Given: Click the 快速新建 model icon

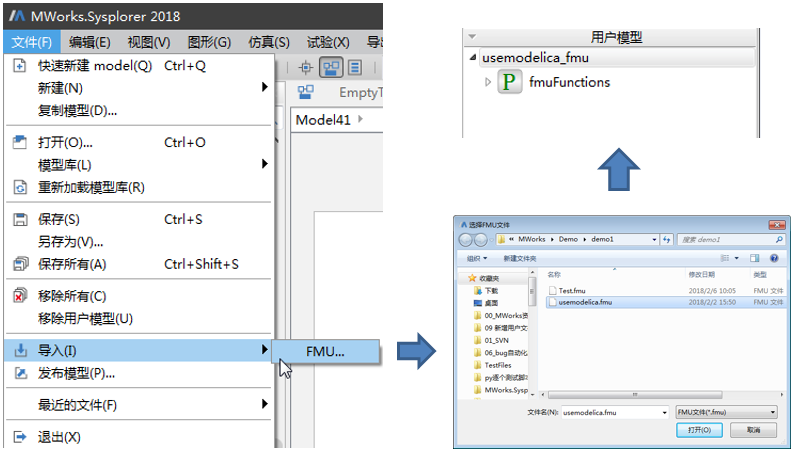Looking at the screenshot, I should [19, 66].
